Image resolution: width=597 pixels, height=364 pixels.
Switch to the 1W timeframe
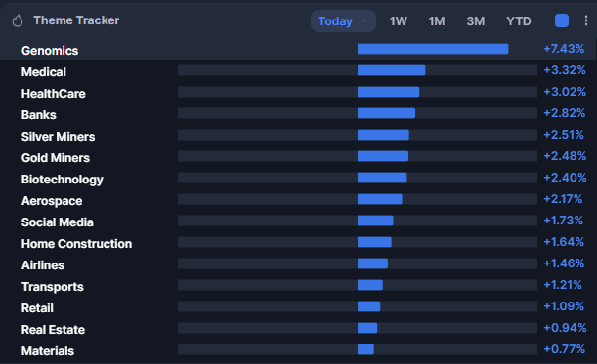[399, 21]
